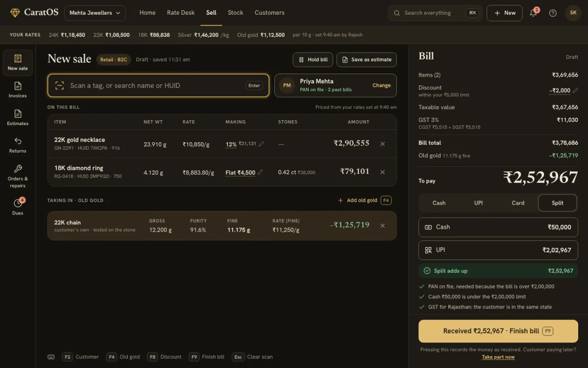
Task: Edit making charge of diamond ring
Action: tap(260, 172)
